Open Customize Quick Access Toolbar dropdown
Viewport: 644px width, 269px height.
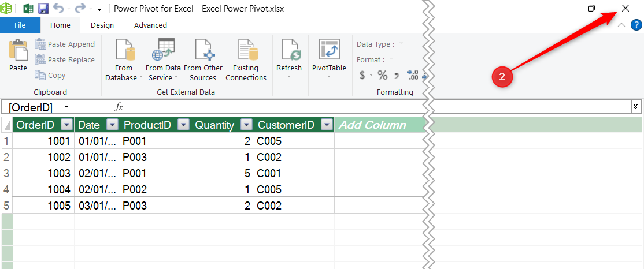click(x=100, y=9)
